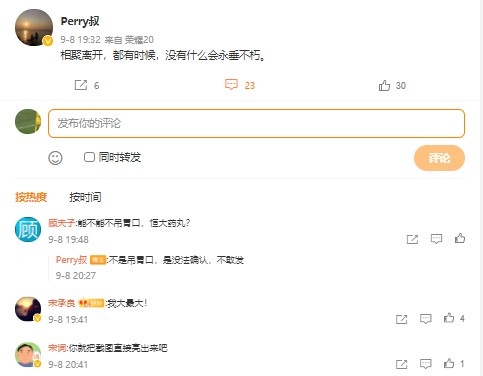Screen dimensions: 483x376
Task: Open the sunset avatar of Perry叔
Action: point(34,27)
